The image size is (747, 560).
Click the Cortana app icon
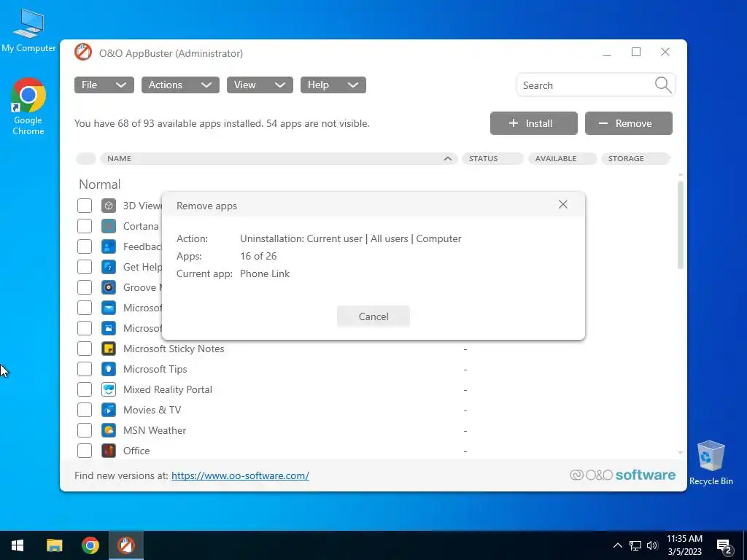[x=109, y=226]
